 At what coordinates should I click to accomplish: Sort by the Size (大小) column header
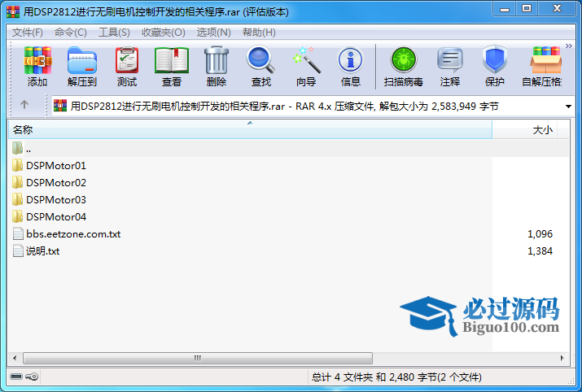point(525,130)
